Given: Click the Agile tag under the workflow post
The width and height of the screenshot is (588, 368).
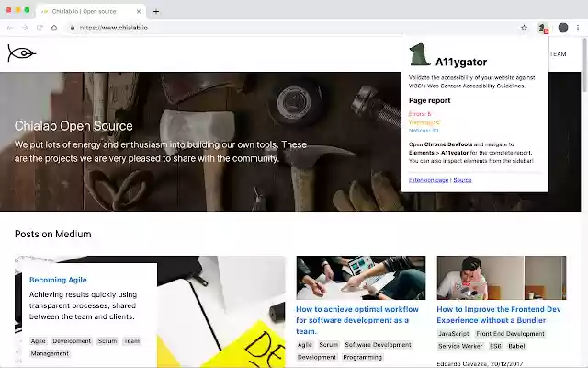Looking at the screenshot, I should (305, 345).
